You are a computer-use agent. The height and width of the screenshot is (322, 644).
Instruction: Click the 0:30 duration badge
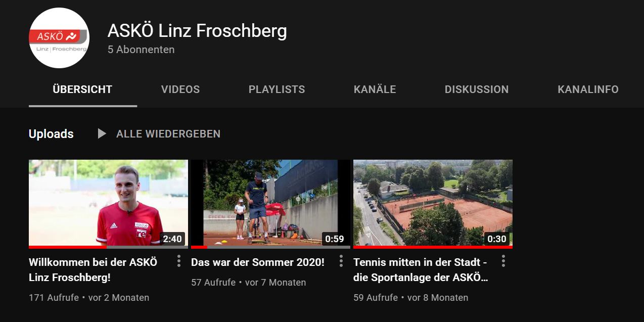(497, 239)
